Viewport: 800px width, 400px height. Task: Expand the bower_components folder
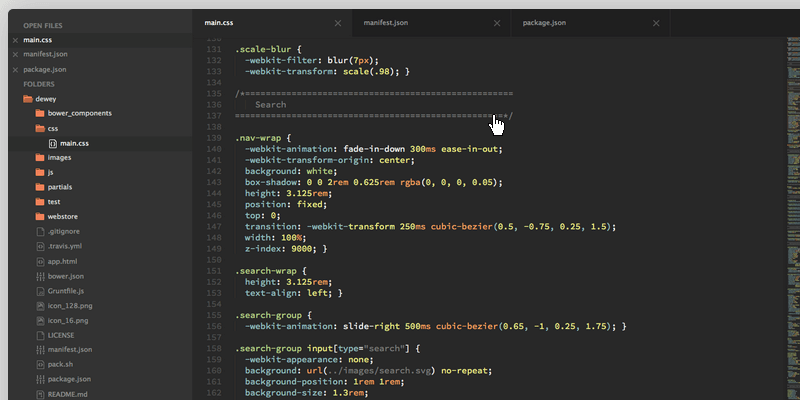pyautogui.click(x=41, y=114)
